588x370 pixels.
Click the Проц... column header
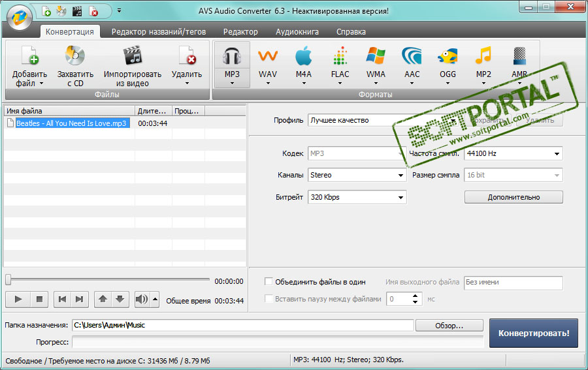point(188,111)
